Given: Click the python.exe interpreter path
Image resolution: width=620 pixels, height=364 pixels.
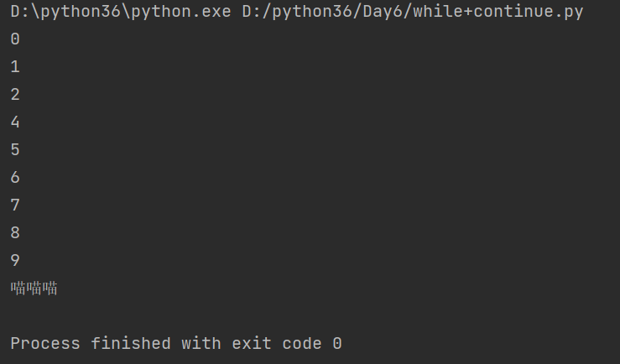Looking at the screenshot, I should (120, 12).
